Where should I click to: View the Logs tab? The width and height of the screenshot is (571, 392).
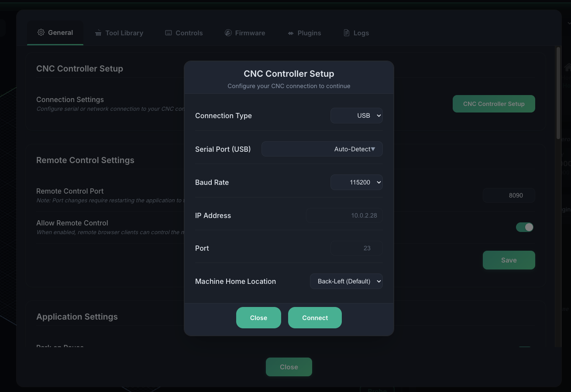pyautogui.click(x=356, y=33)
